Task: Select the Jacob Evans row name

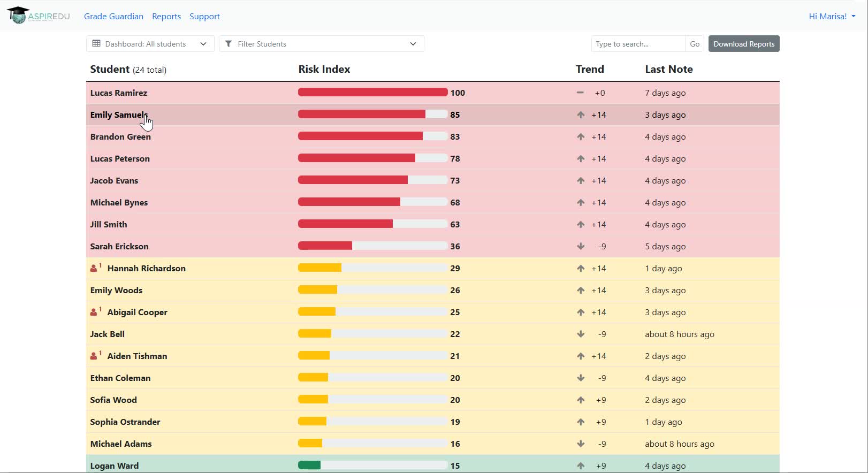Action: [x=114, y=180]
